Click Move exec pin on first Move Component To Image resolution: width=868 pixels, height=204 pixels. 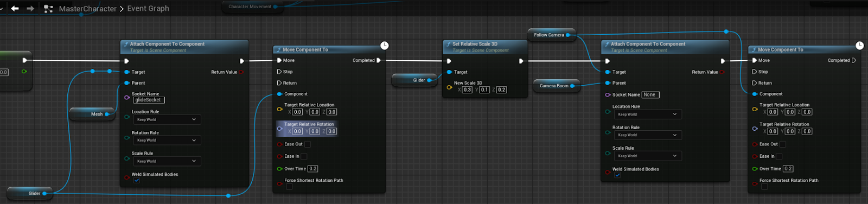pos(279,60)
